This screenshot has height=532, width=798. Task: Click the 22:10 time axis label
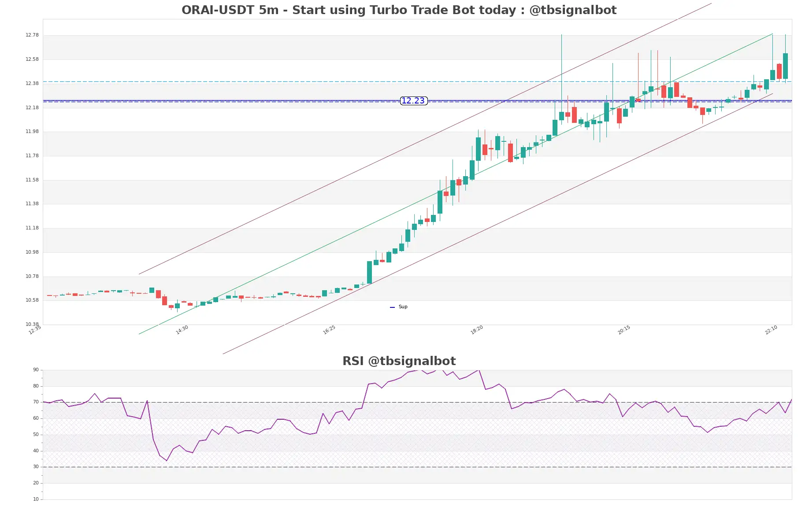pyautogui.click(x=771, y=330)
